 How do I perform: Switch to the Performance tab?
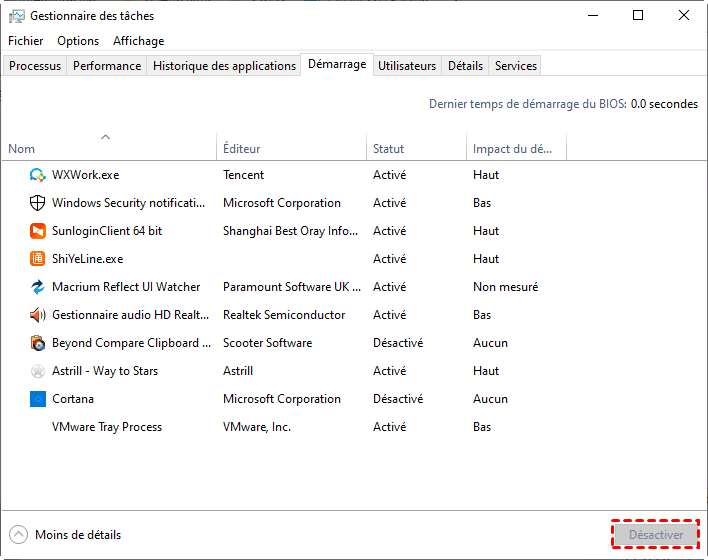pyautogui.click(x=107, y=66)
